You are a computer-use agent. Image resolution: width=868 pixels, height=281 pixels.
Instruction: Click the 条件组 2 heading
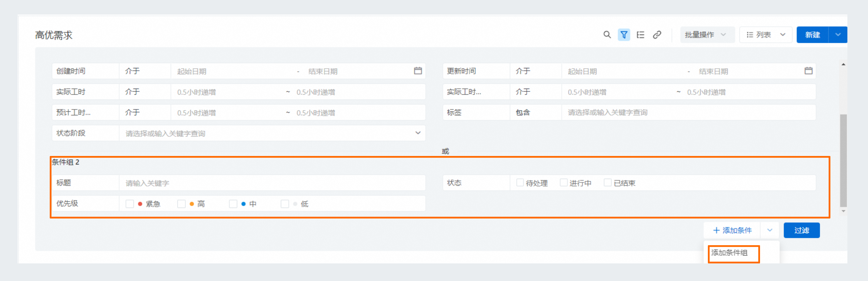(x=66, y=162)
